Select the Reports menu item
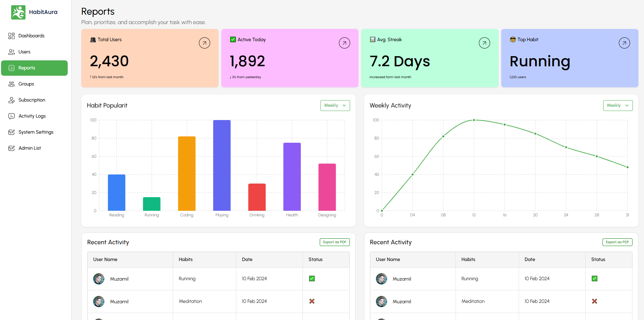This screenshot has height=320, width=644. tap(34, 68)
